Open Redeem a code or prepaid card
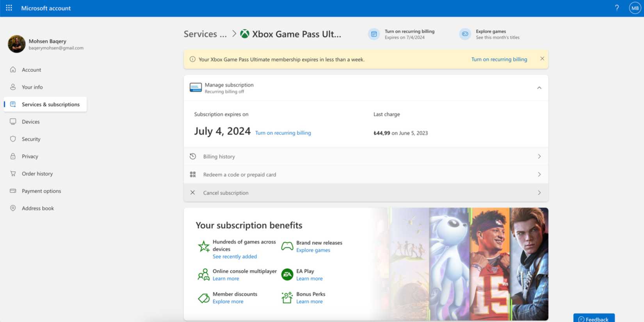The height and width of the screenshot is (322, 644). click(x=366, y=174)
